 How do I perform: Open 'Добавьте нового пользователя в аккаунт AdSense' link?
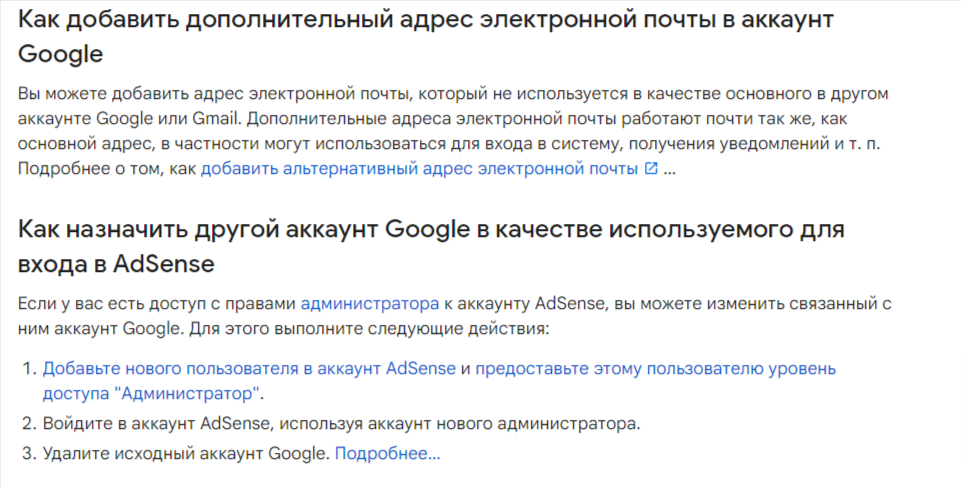[x=249, y=368]
